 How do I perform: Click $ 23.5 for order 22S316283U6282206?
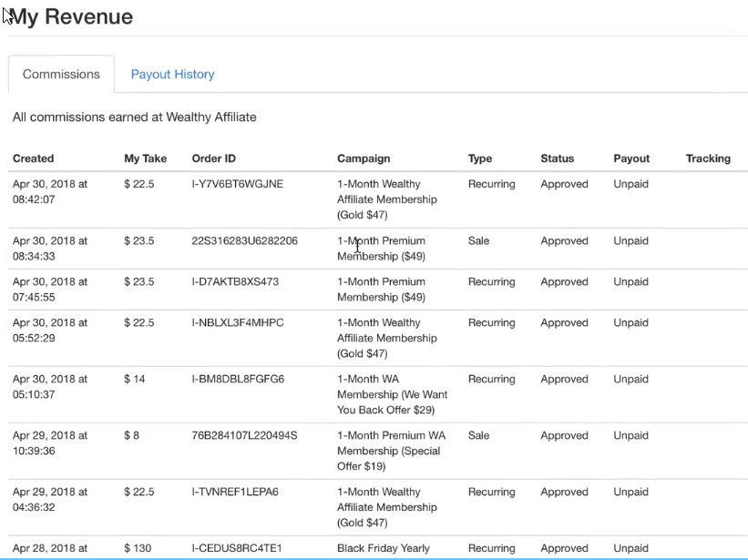pos(139,240)
